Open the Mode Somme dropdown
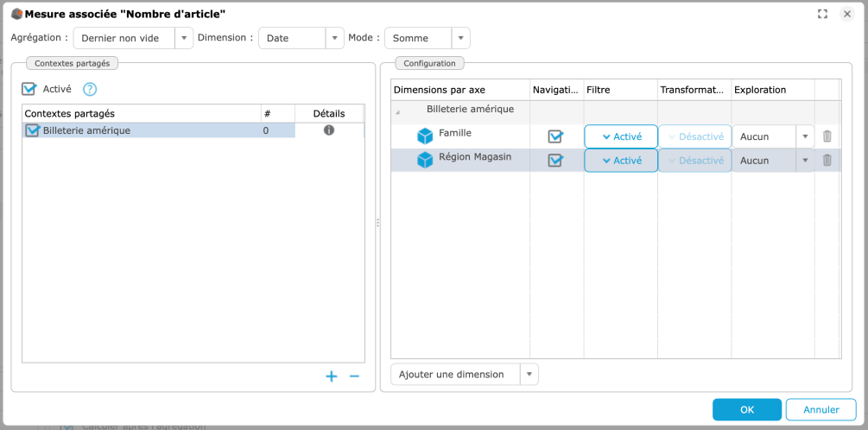This screenshot has height=430, width=868. pyautogui.click(x=461, y=38)
